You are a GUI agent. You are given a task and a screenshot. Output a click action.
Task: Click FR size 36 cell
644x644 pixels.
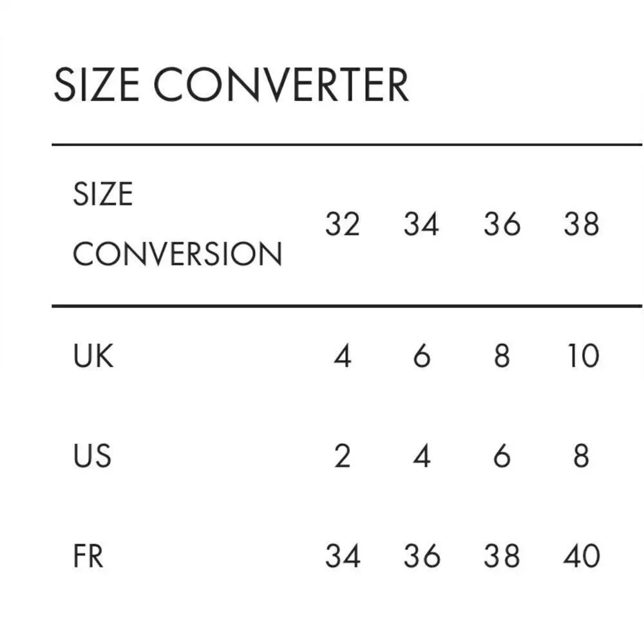click(422, 556)
